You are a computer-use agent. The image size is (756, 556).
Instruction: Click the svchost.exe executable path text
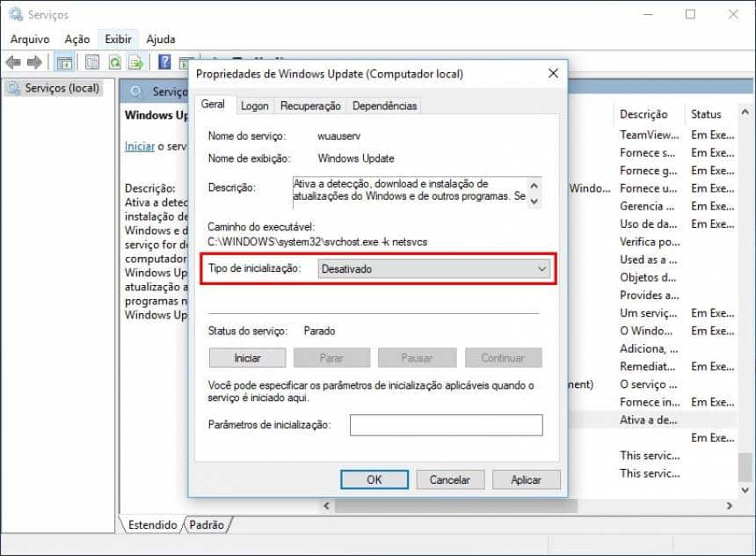click(x=317, y=242)
